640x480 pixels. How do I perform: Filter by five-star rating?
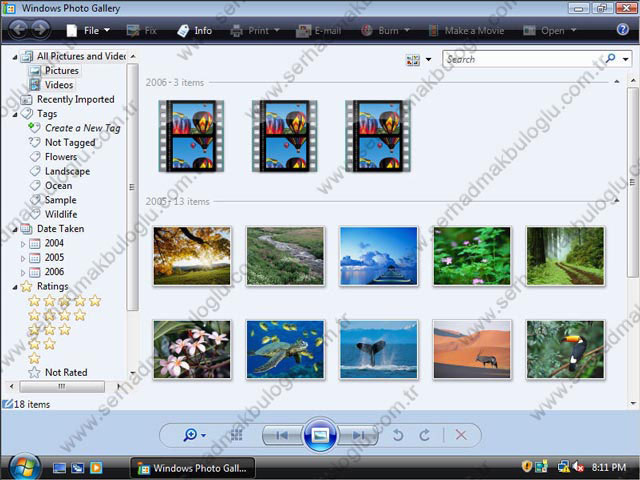pos(64,300)
